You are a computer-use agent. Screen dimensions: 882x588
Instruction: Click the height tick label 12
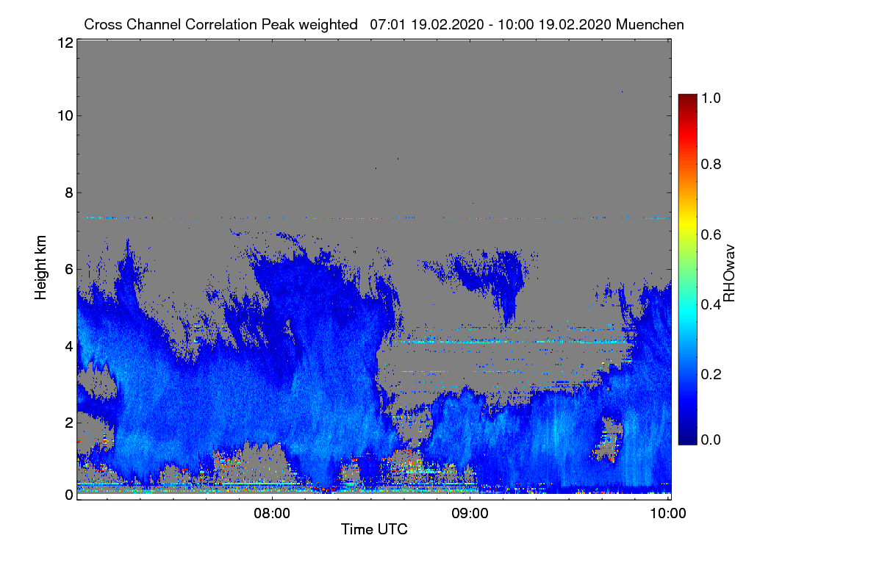64,43
